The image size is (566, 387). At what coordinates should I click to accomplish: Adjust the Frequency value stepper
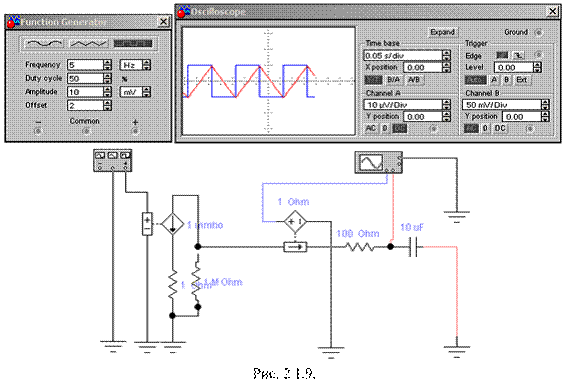tap(108, 65)
